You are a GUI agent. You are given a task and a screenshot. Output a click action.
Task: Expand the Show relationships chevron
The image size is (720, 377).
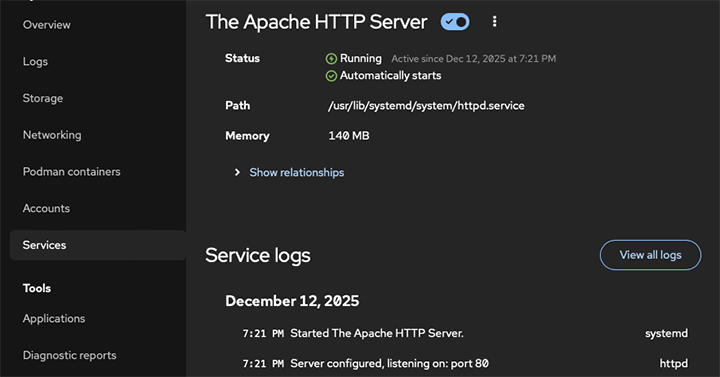tap(237, 172)
